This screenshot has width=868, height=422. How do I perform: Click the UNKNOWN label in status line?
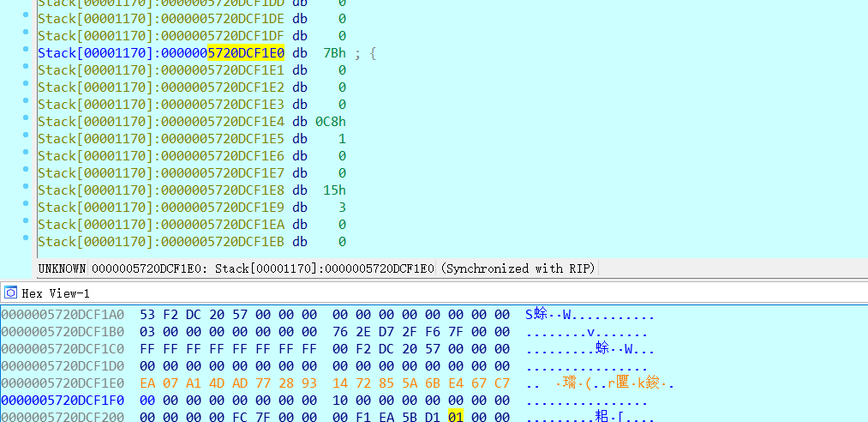(62, 268)
